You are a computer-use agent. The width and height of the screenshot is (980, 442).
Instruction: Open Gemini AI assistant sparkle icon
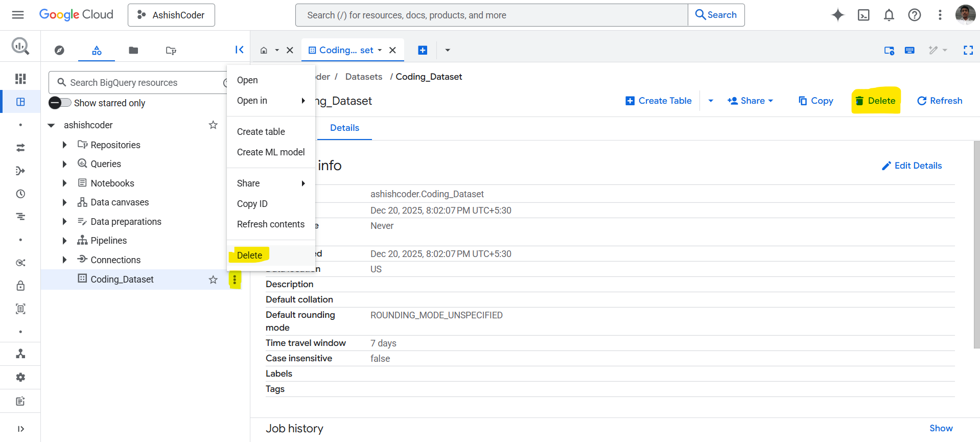pos(837,15)
